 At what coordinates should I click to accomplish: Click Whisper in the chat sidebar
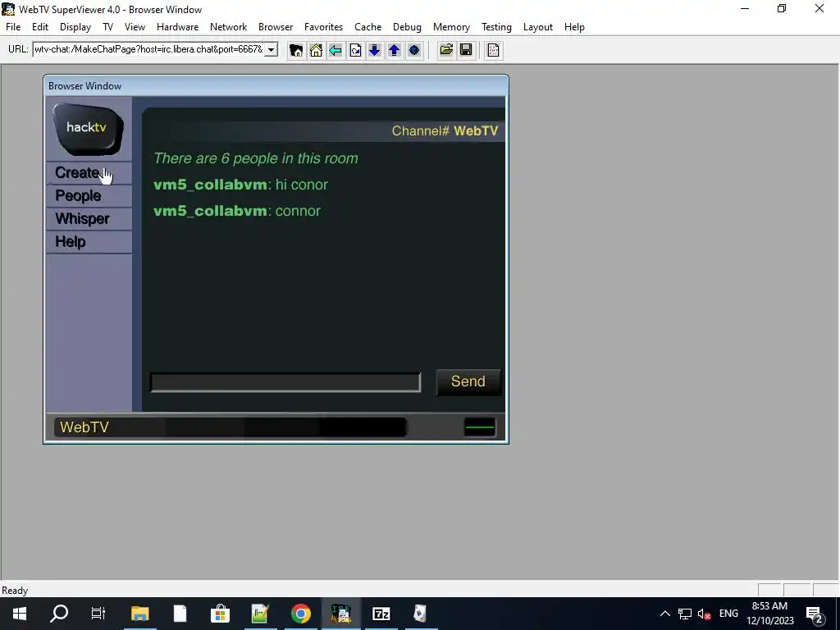pos(89,219)
